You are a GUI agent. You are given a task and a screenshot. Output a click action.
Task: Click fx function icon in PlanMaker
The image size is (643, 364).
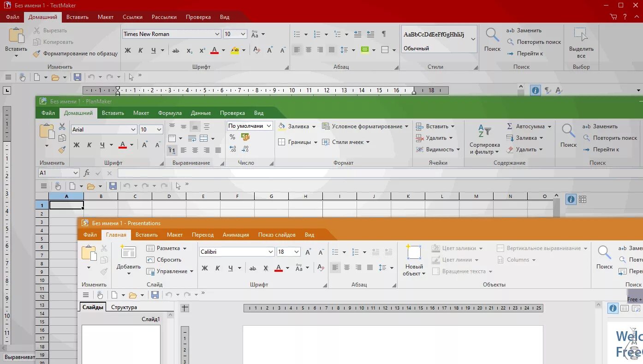pos(87,173)
